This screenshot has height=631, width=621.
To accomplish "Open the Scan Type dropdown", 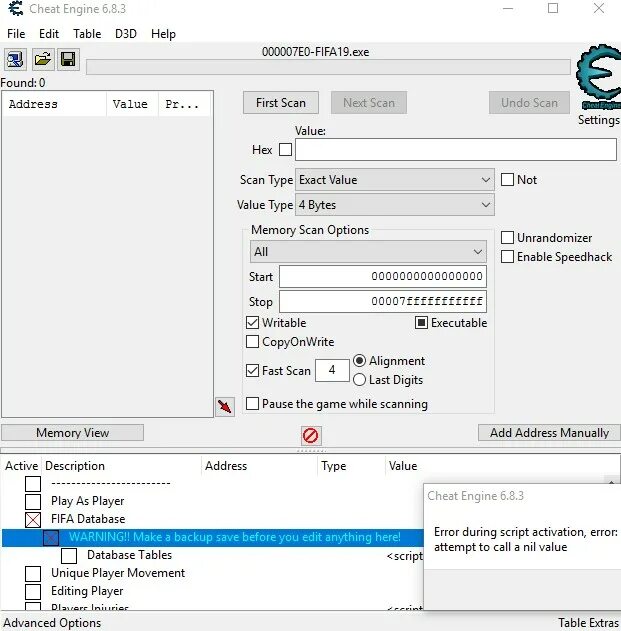I will click(395, 179).
